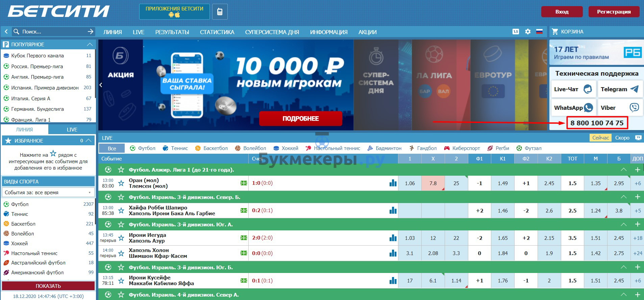Click the shopping cart Корзина icon
The image size is (644, 300).
[x=555, y=31]
